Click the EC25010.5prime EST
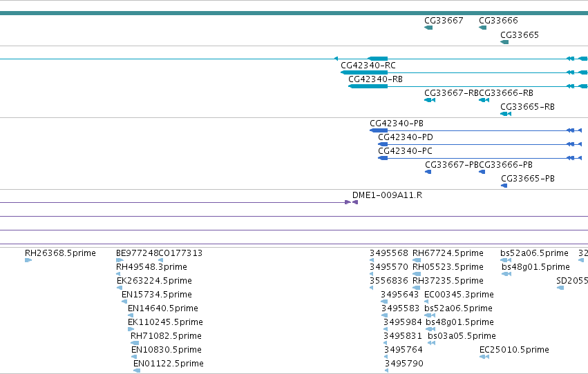The image size is (588, 374). [514, 351]
